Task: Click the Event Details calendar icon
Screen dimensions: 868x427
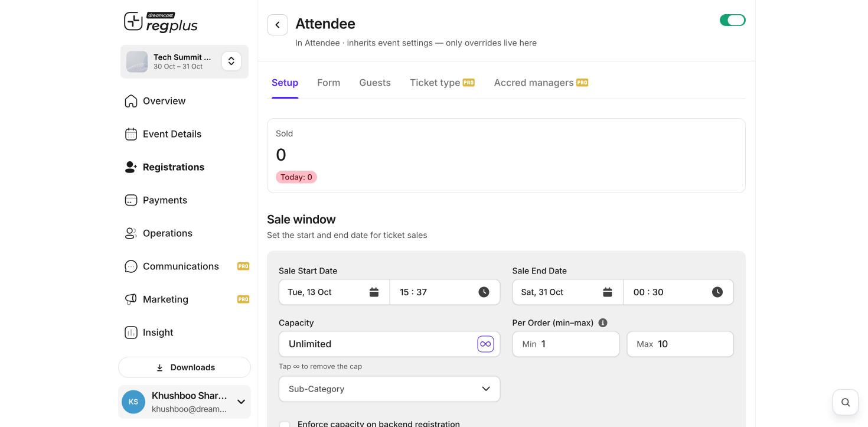Action: point(131,134)
